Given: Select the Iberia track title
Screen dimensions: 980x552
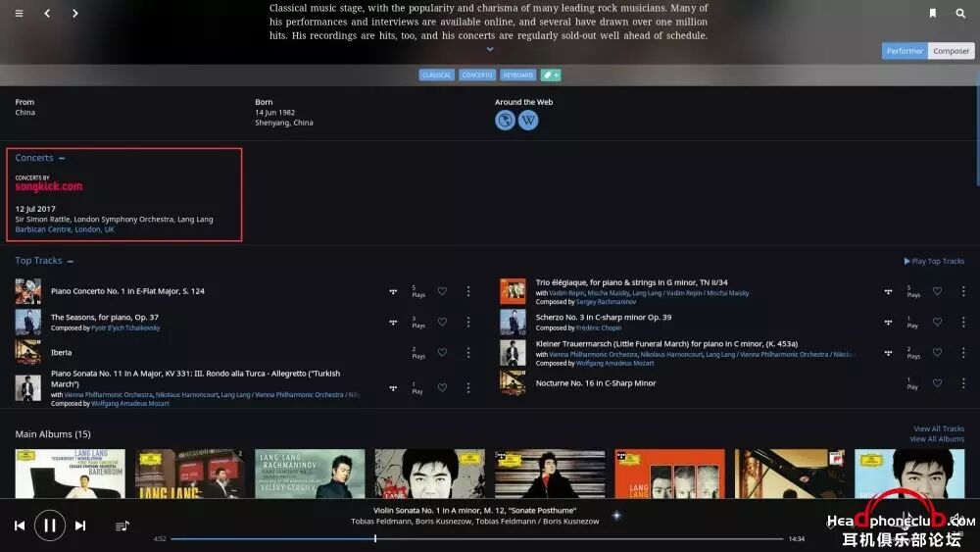Looking at the screenshot, I should (61, 353).
